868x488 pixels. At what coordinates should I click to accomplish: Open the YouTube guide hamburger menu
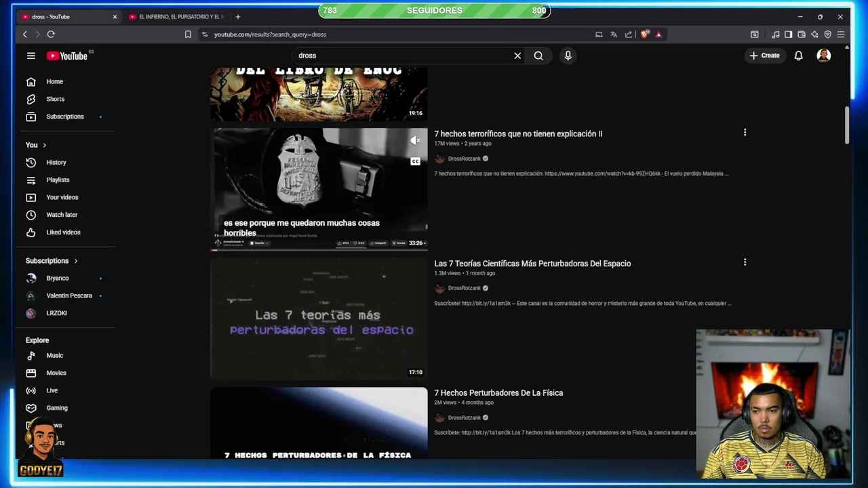[x=31, y=56]
